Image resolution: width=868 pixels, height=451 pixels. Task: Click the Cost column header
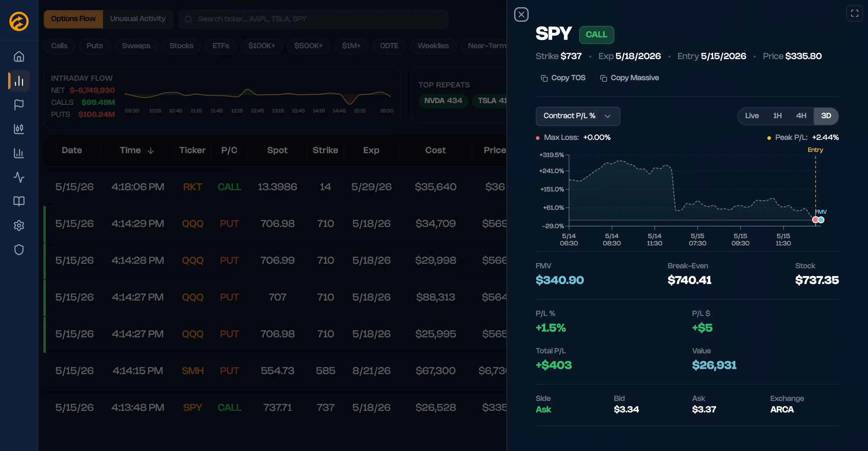(x=435, y=150)
